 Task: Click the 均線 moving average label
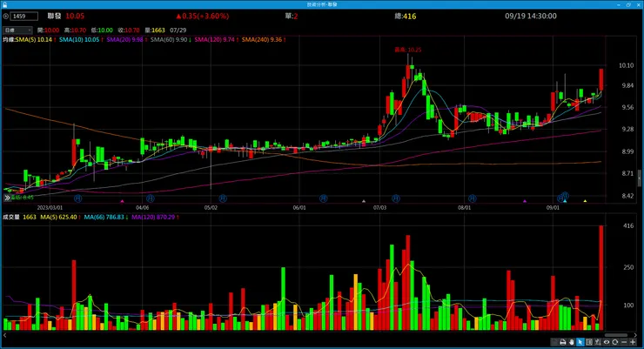[x=9, y=40]
